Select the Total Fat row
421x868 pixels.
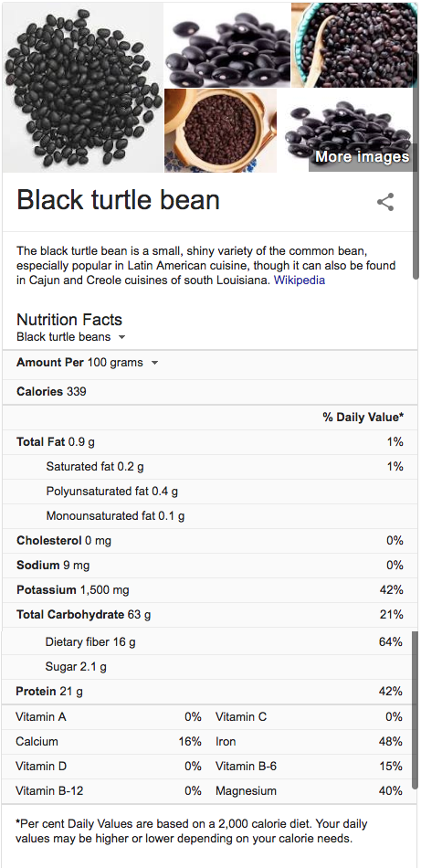click(210, 441)
